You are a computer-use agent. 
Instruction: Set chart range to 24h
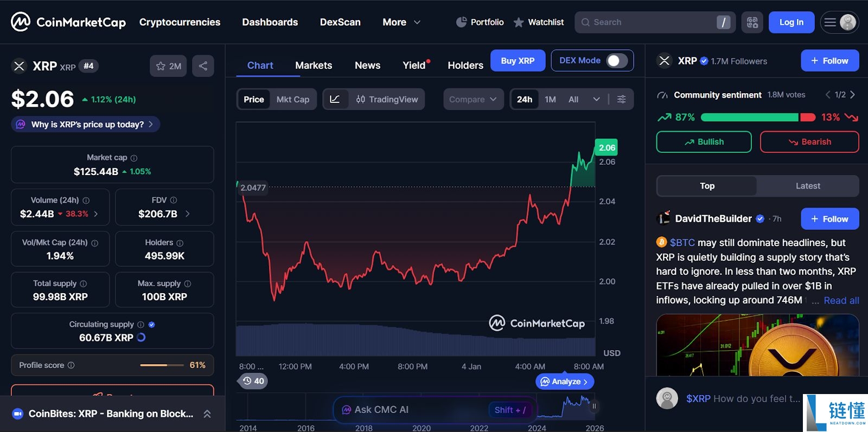[525, 99]
